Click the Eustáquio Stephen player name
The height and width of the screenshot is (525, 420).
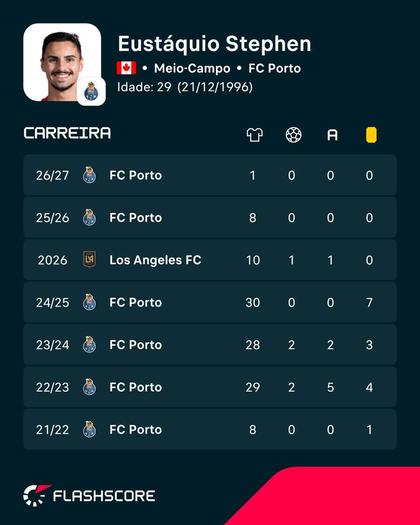pos(214,43)
